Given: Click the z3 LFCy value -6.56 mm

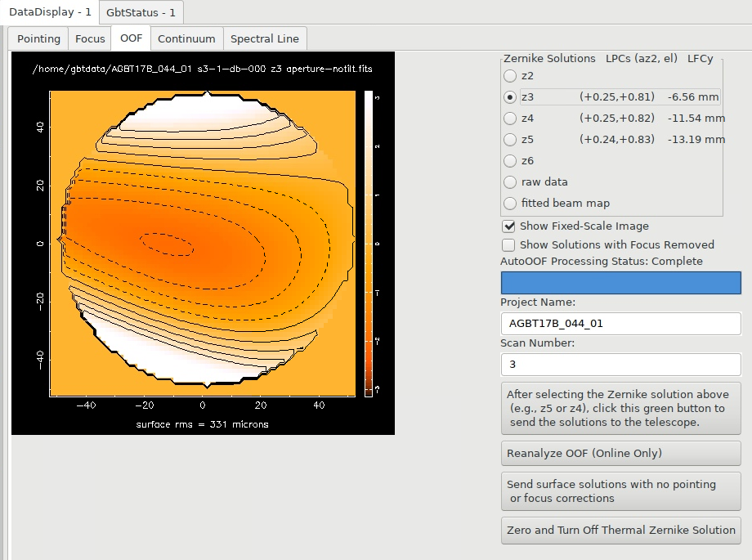Looking at the screenshot, I should (693, 97).
